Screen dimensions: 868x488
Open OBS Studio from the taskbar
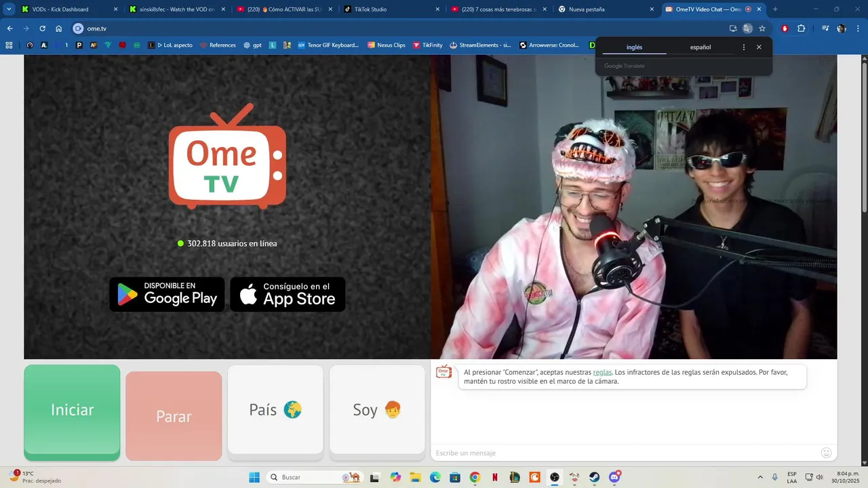pyautogui.click(x=555, y=477)
